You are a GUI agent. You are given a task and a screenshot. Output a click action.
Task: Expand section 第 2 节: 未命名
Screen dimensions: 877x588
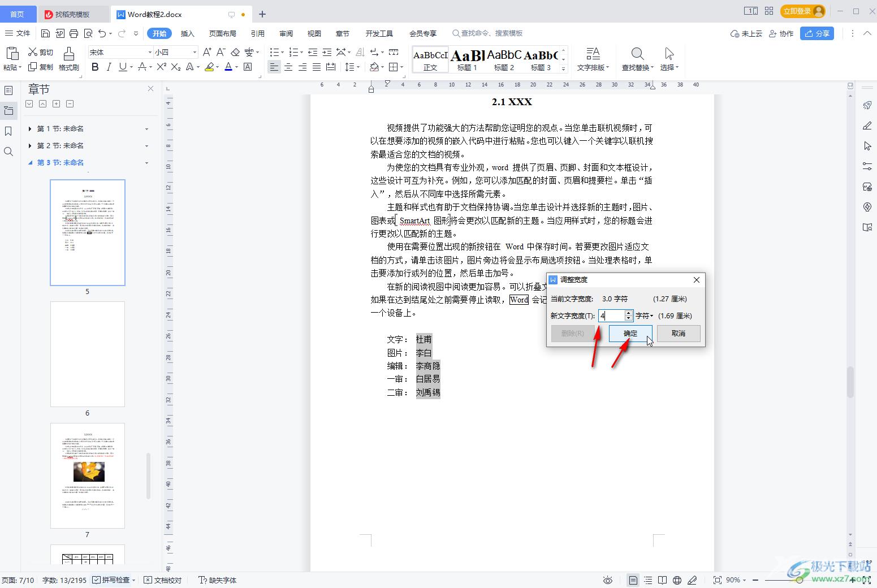[x=29, y=146]
